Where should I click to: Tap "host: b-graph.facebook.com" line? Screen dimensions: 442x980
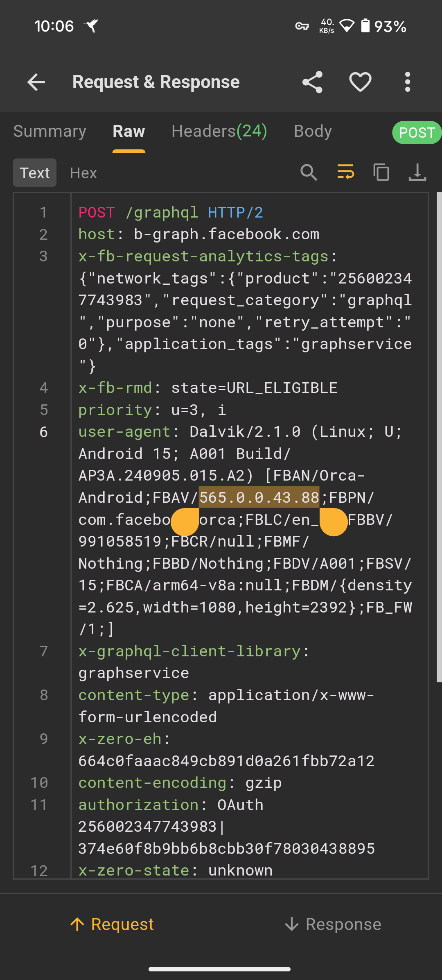pyautogui.click(x=199, y=234)
